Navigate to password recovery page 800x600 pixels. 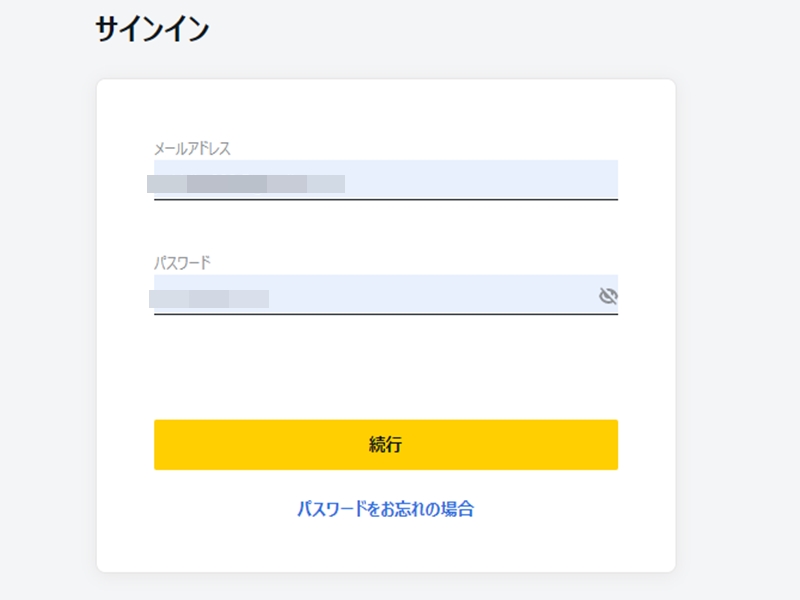385,508
